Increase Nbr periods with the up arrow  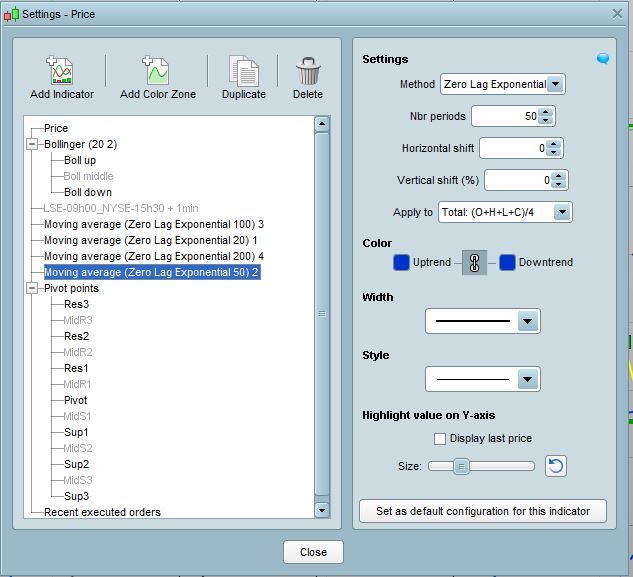[x=545, y=112]
